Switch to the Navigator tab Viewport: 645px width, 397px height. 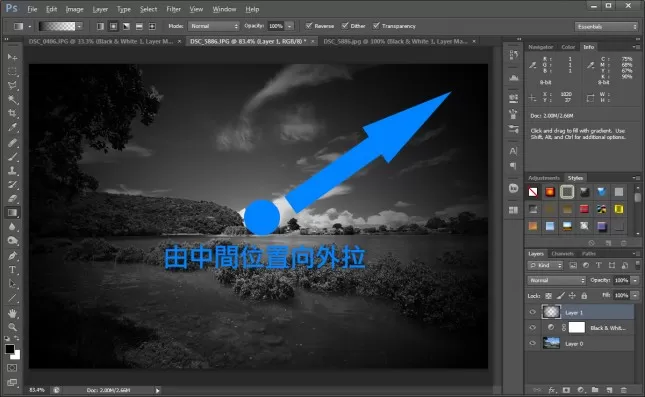(x=541, y=47)
